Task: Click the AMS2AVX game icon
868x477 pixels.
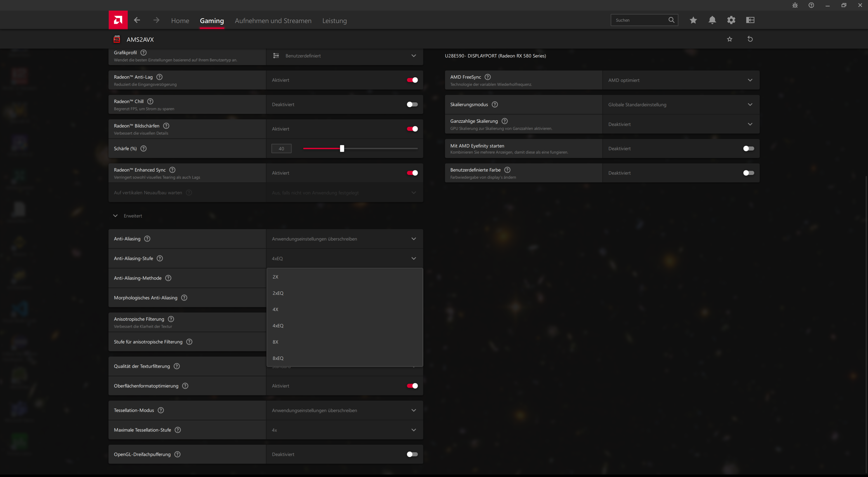Action: click(x=117, y=39)
